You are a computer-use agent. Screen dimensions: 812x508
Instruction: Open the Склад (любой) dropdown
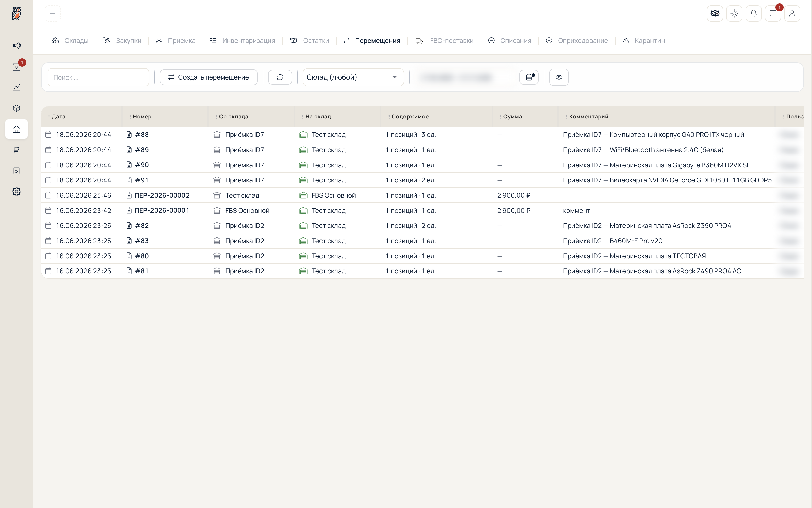click(353, 77)
